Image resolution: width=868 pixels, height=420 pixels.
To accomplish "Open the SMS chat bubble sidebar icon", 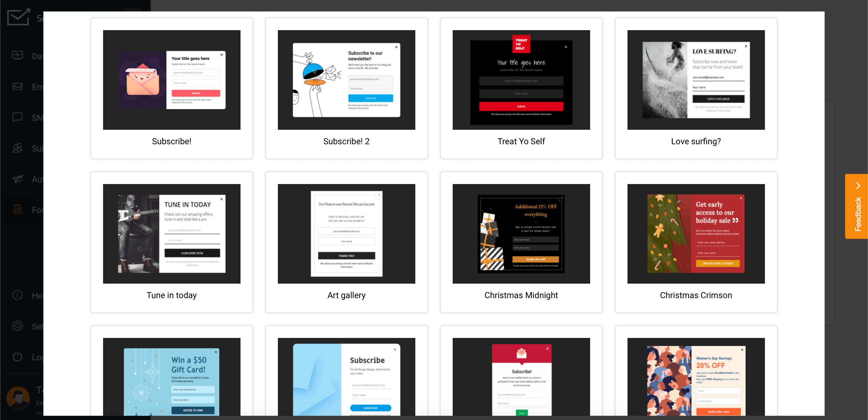I will (17, 117).
